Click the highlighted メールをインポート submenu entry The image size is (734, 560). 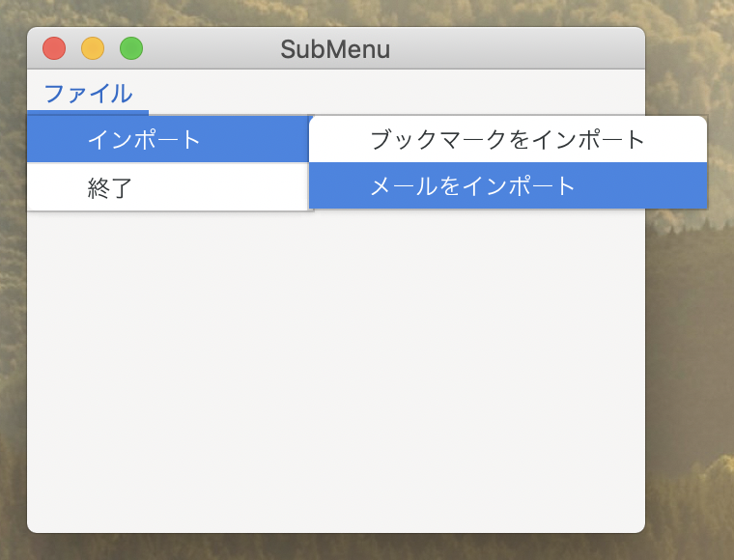pos(508,185)
